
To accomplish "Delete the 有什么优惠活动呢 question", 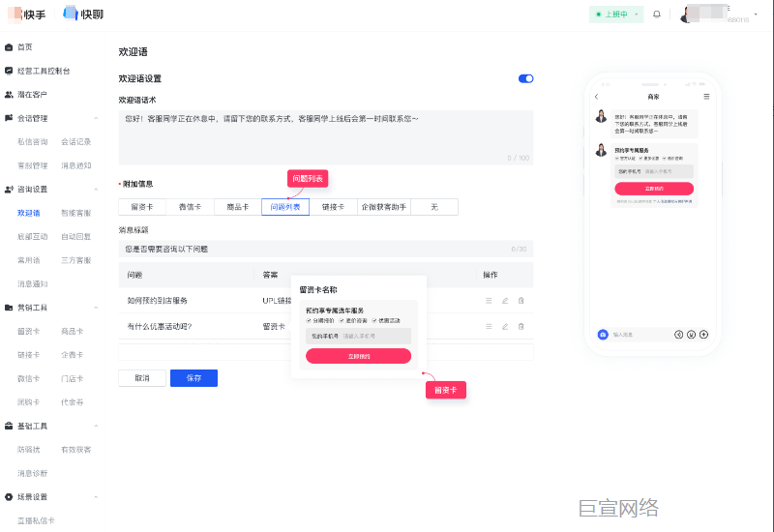I will coord(521,326).
